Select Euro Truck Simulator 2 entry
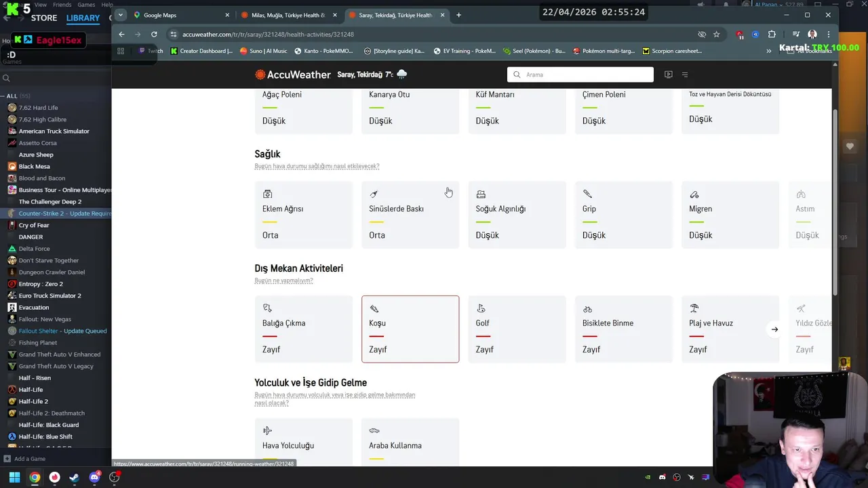The height and width of the screenshot is (488, 868). [x=56, y=296]
